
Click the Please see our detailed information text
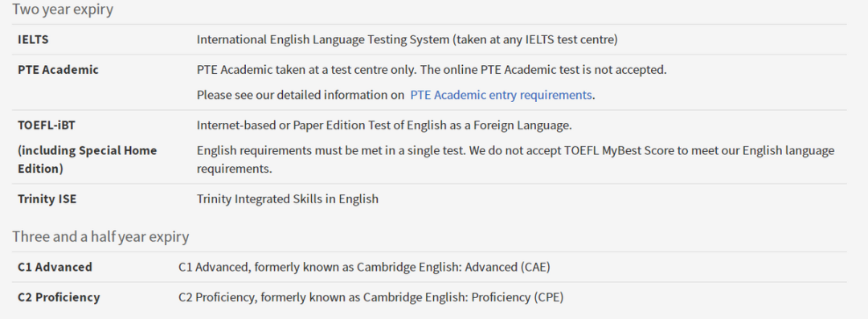pyautogui.click(x=301, y=95)
